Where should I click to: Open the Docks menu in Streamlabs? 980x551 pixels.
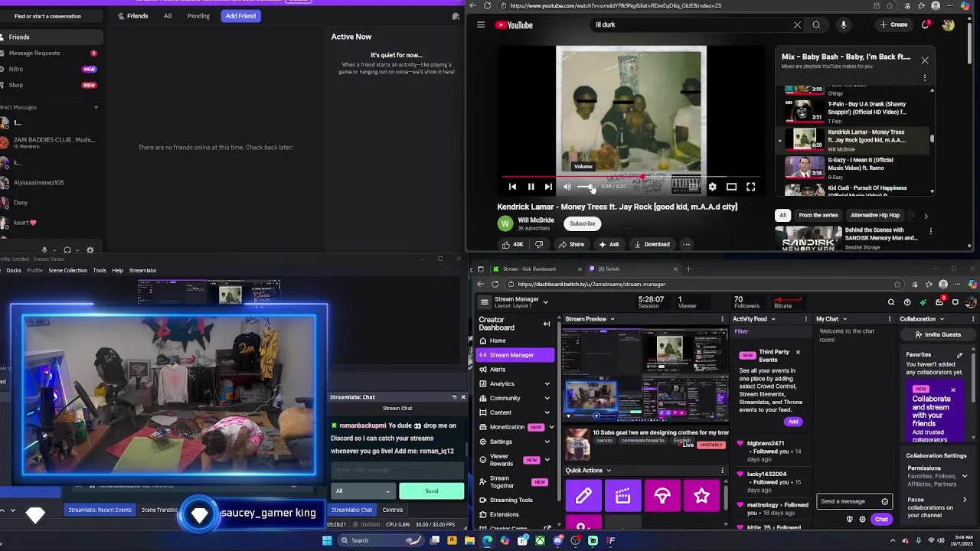(x=14, y=270)
